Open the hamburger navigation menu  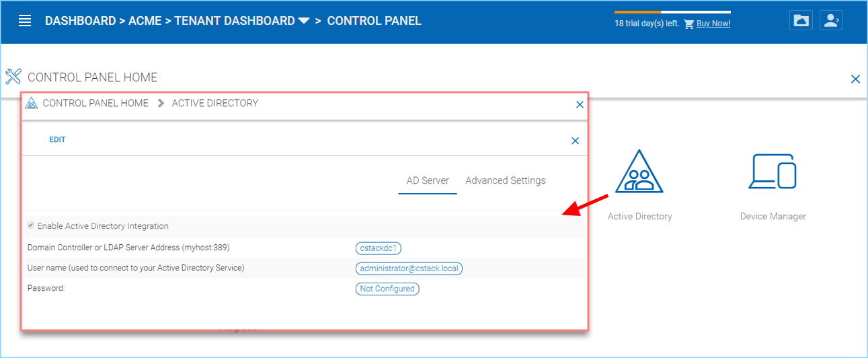(25, 21)
